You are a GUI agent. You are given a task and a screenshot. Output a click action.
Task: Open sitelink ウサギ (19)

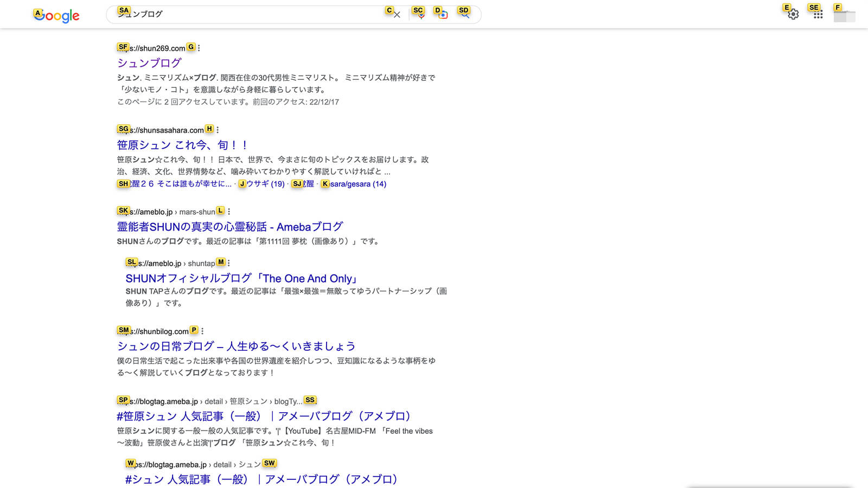(x=262, y=184)
